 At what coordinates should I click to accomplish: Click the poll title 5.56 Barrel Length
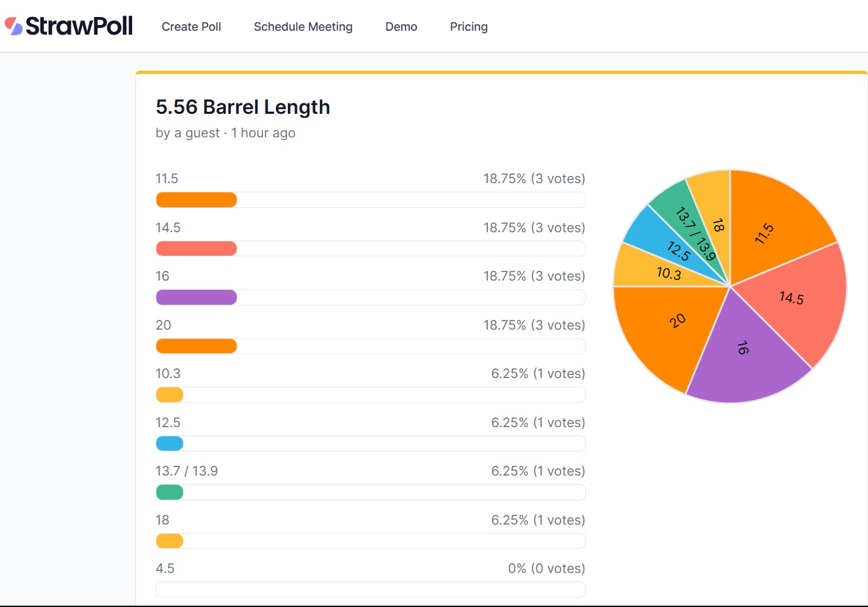243,107
